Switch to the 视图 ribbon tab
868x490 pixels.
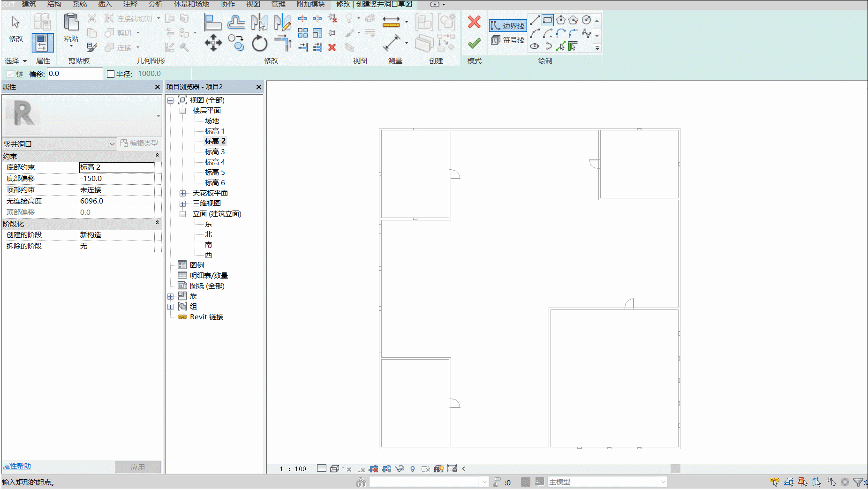pos(253,4)
